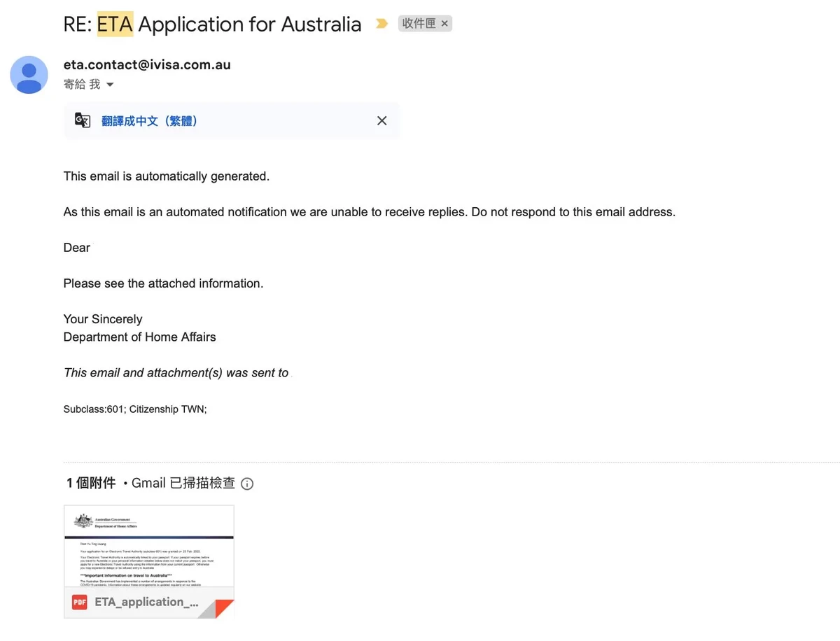840x641 pixels.
Task: Click the 收件匣 label chip
Action: (426, 24)
